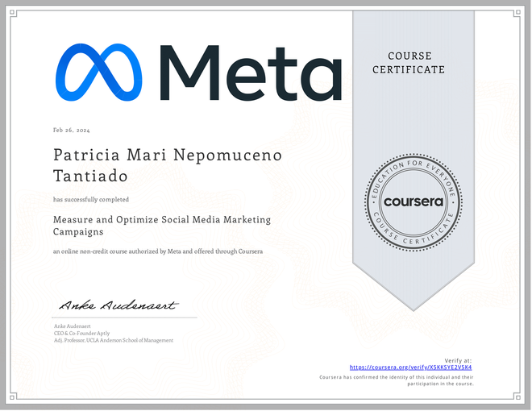Open the coursera.org verify link

[410, 367]
